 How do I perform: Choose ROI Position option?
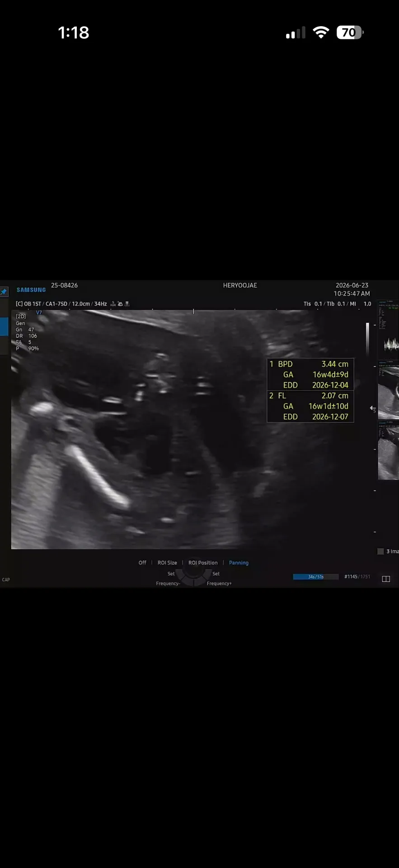[x=203, y=563]
